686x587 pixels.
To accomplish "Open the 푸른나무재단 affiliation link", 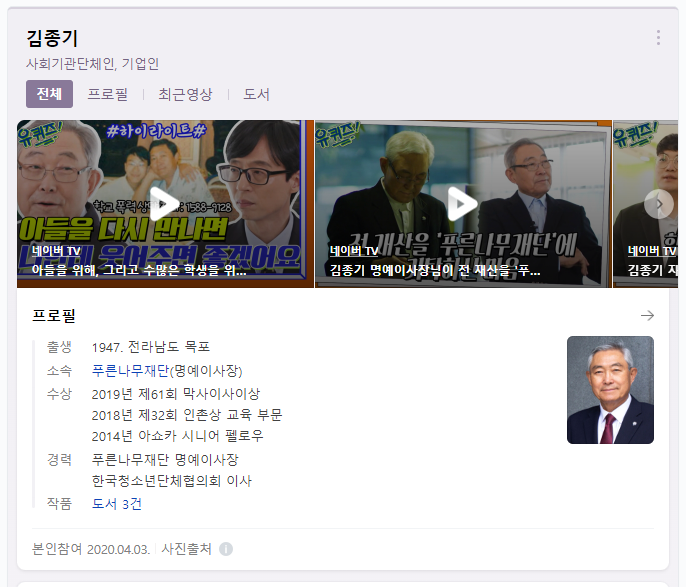I will (x=130, y=371).
